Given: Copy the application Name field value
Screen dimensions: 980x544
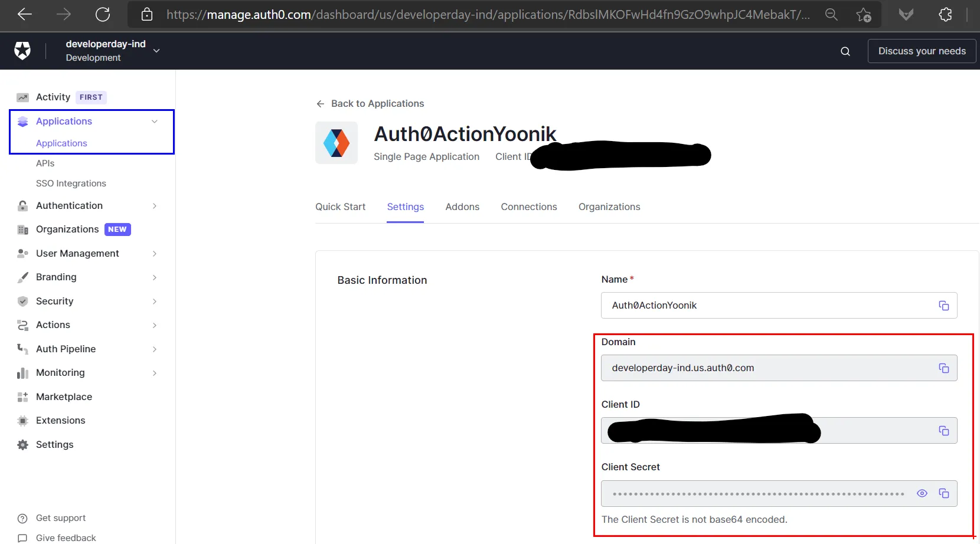Looking at the screenshot, I should [943, 306].
